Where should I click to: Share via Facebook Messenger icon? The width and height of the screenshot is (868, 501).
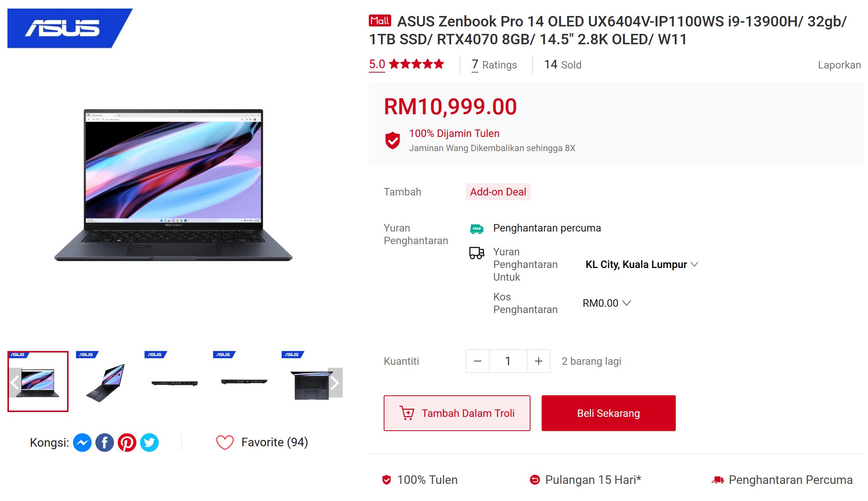tap(82, 443)
